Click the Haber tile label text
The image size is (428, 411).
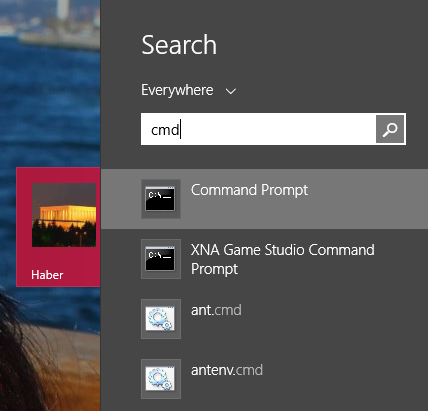[x=47, y=275]
